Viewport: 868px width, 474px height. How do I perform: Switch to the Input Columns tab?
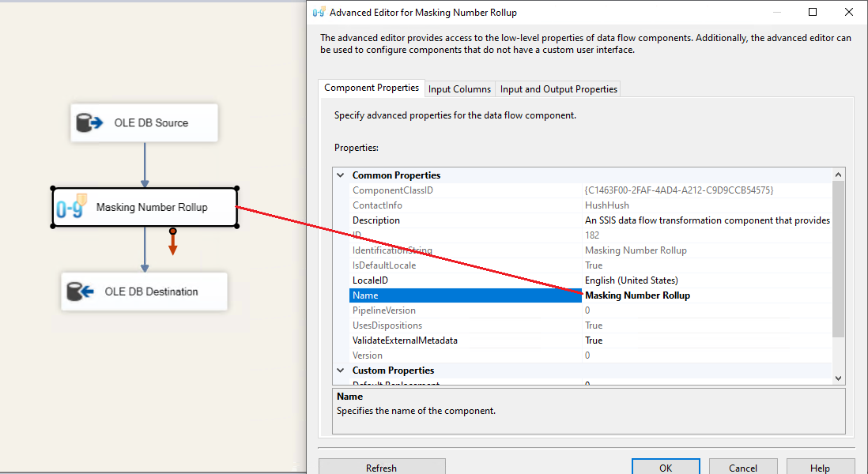click(459, 89)
